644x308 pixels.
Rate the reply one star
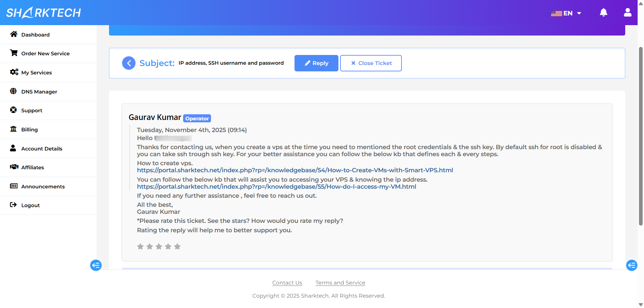141,247
